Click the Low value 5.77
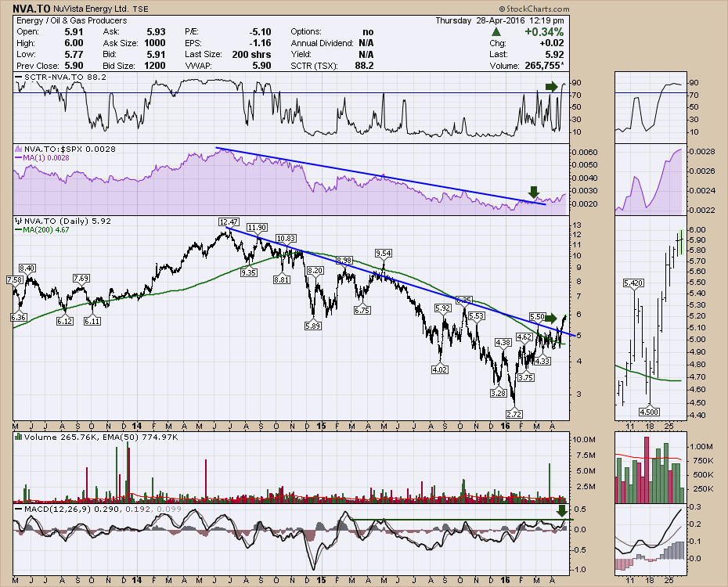This screenshot has height=587, width=728. click(x=74, y=54)
